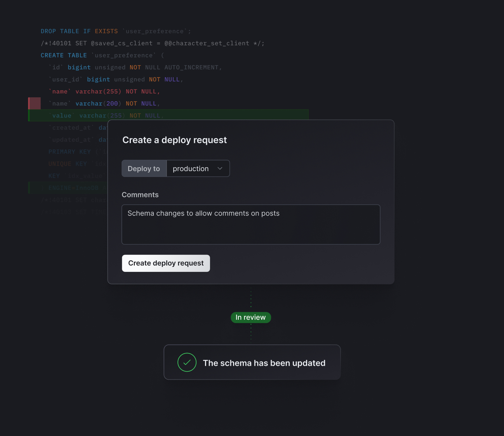Select the Deploy to segment label

[144, 168]
